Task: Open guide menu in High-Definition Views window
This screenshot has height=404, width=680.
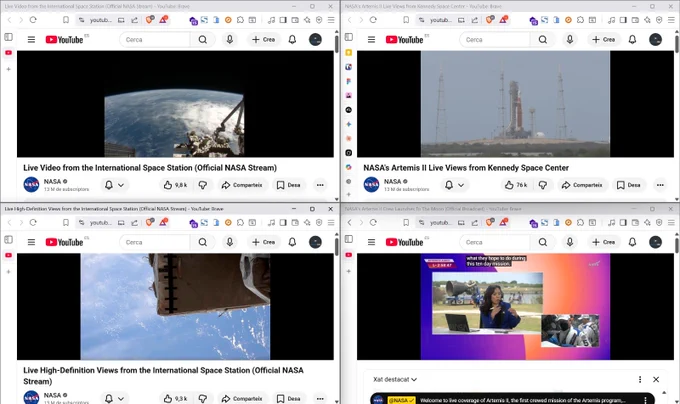Action: [31, 242]
